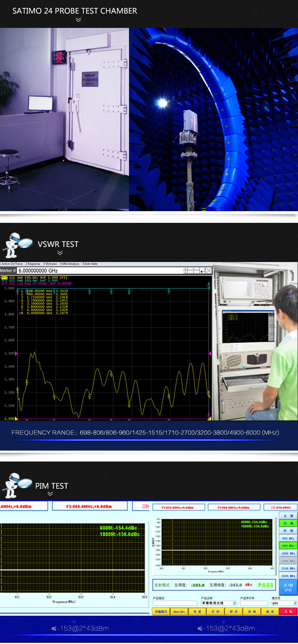Open the 4 Mkr/Analysis menu
Screen dimensions: 298x644
(x=69, y=264)
